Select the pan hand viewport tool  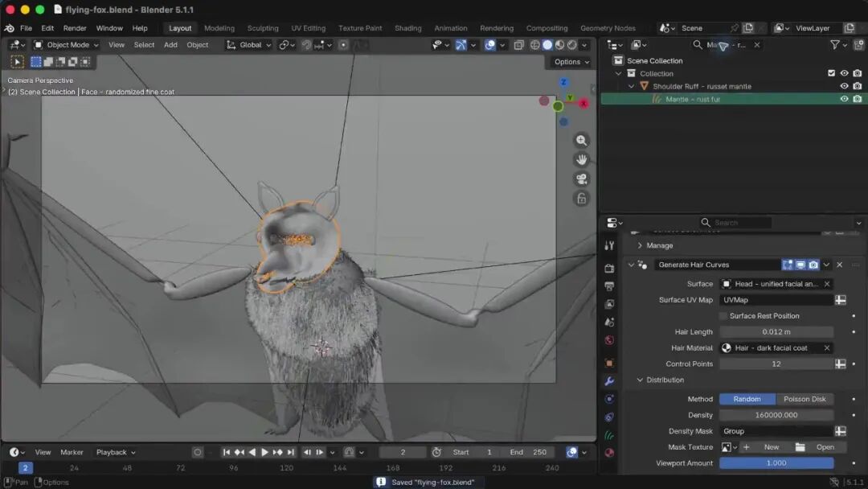581,160
